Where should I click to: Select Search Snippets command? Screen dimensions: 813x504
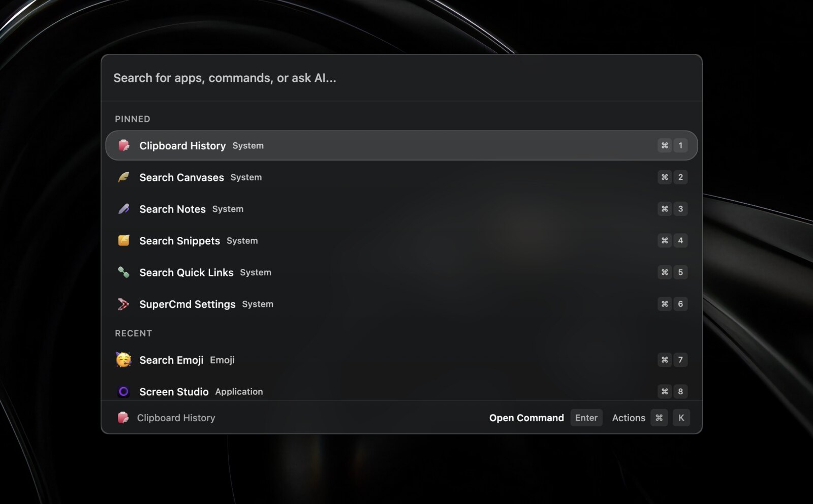401,240
